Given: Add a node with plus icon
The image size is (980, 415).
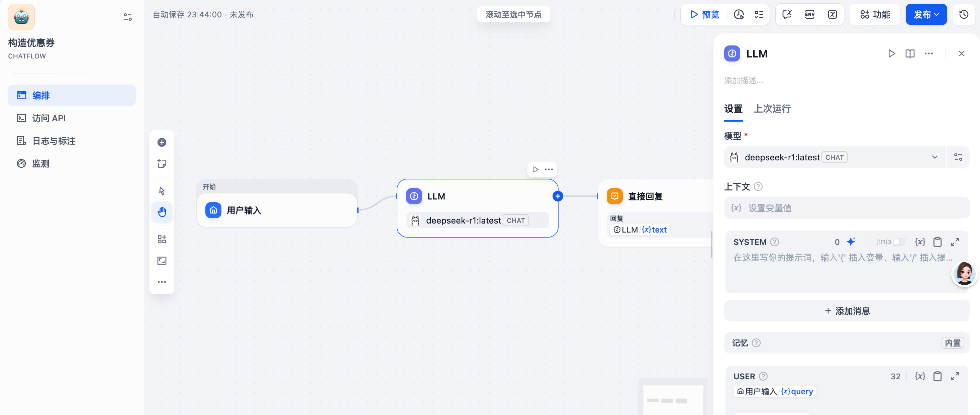Looking at the screenshot, I should pyautogui.click(x=162, y=143).
